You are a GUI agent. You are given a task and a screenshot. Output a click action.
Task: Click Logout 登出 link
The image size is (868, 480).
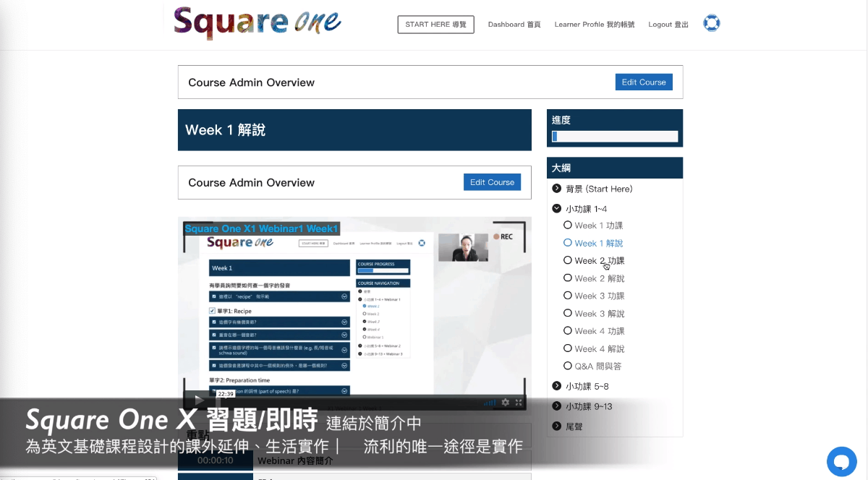(668, 25)
